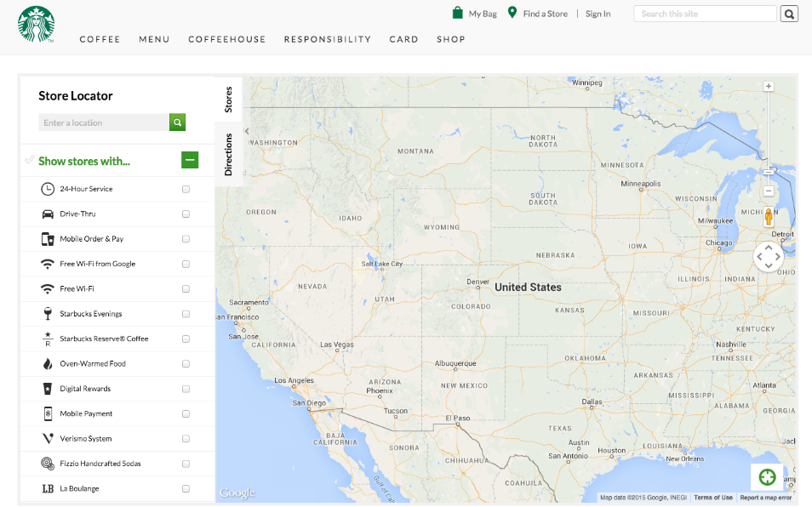Zoom out the map with minus button
Viewport: 812px width, 507px height.
click(769, 191)
